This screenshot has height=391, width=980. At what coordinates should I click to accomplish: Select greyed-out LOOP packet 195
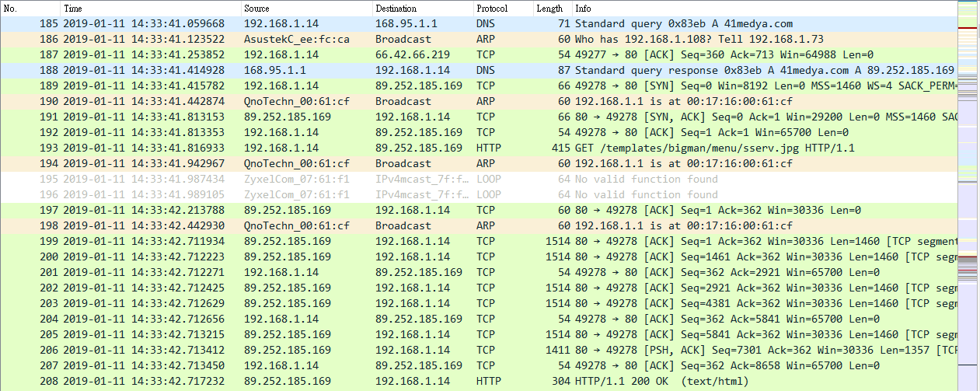479,180
